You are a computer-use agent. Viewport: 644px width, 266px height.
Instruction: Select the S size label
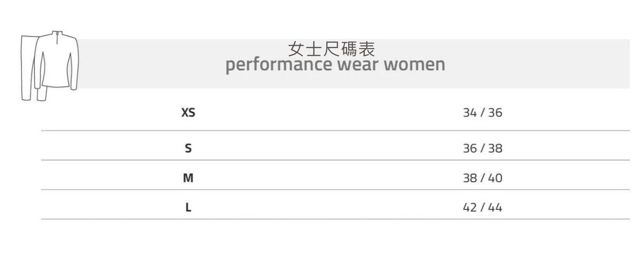pos(188,148)
